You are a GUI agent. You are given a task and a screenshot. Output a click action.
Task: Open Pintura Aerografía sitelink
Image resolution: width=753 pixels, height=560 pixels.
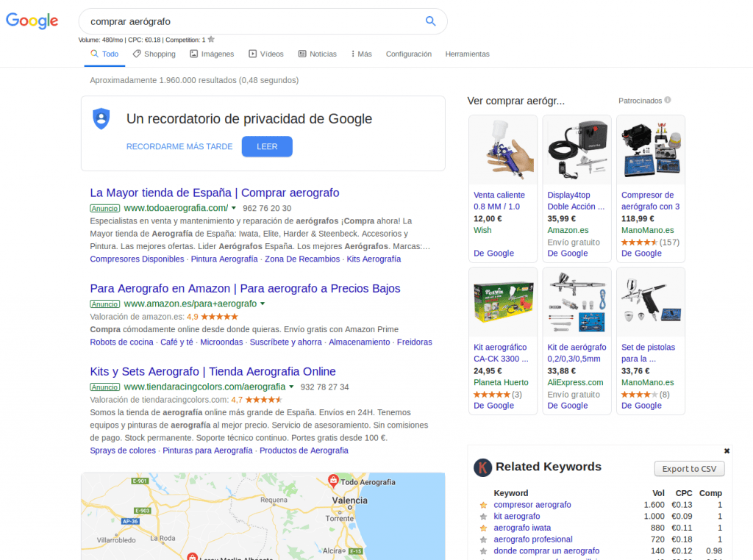tap(224, 259)
